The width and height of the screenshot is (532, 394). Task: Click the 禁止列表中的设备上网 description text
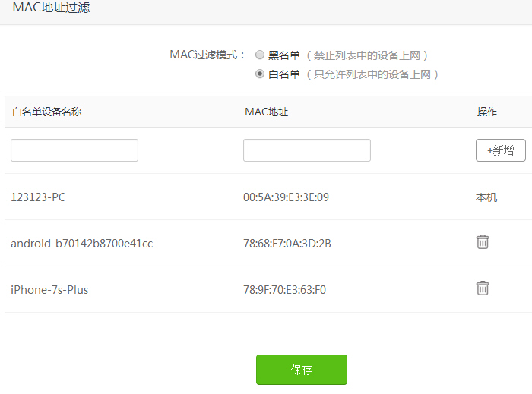click(367, 55)
